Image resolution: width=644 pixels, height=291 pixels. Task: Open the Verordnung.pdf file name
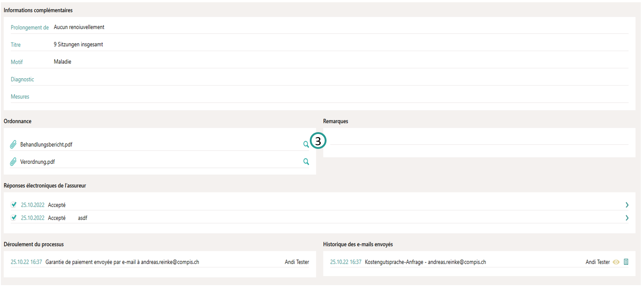click(x=38, y=162)
